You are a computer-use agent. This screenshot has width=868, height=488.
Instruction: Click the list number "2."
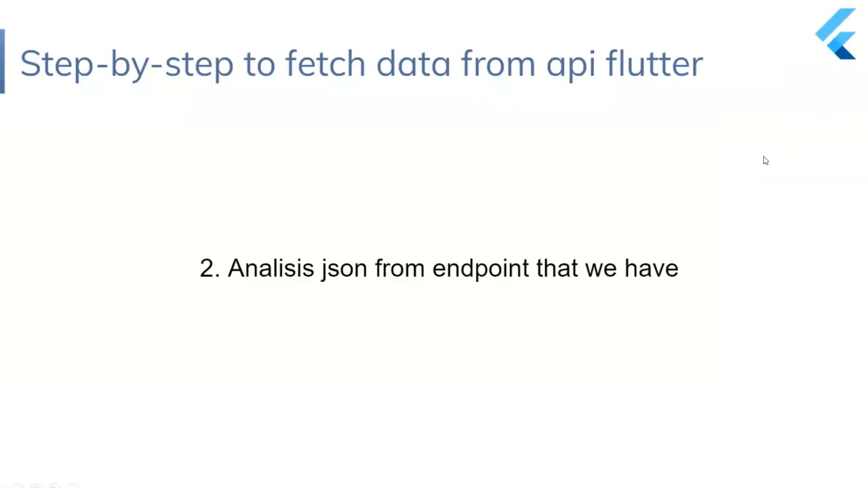tap(210, 268)
